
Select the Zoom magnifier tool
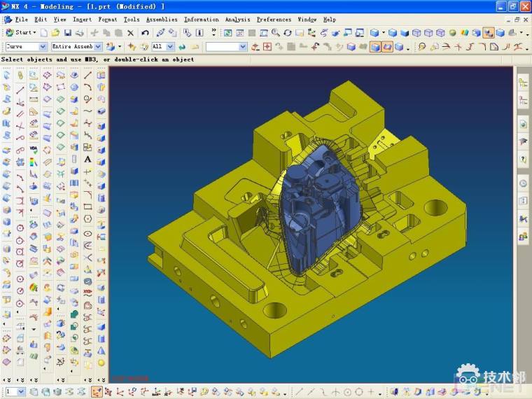(x=275, y=33)
